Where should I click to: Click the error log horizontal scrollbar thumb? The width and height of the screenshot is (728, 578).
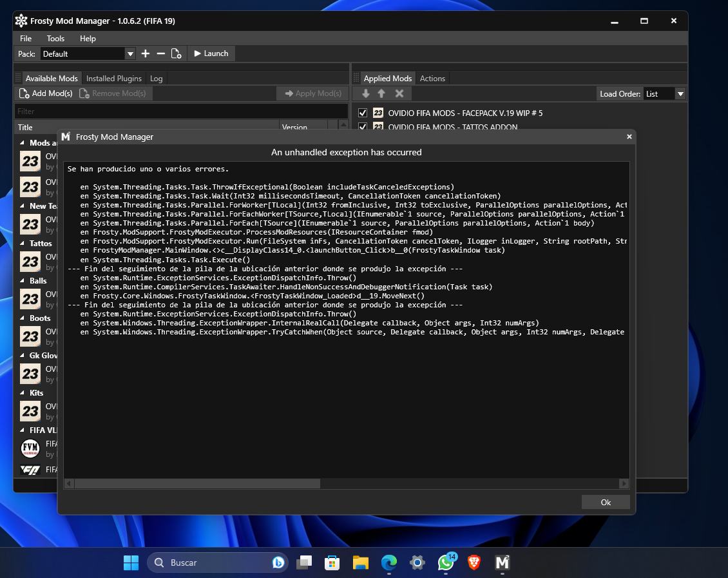(x=197, y=484)
